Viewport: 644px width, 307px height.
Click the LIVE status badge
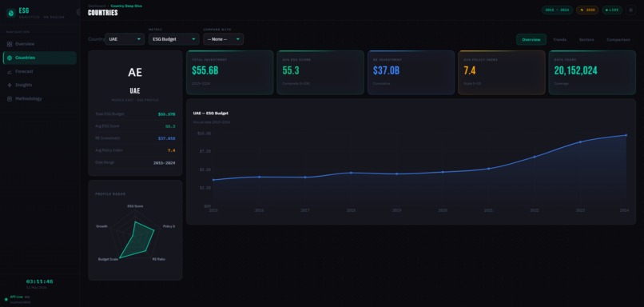pos(612,10)
